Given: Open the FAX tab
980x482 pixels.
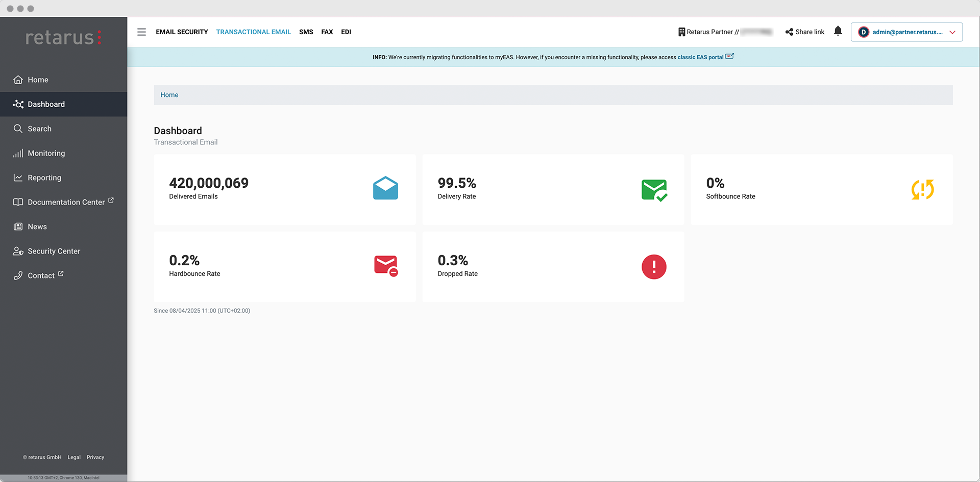Looking at the screenshot, I should coord(327,32).
